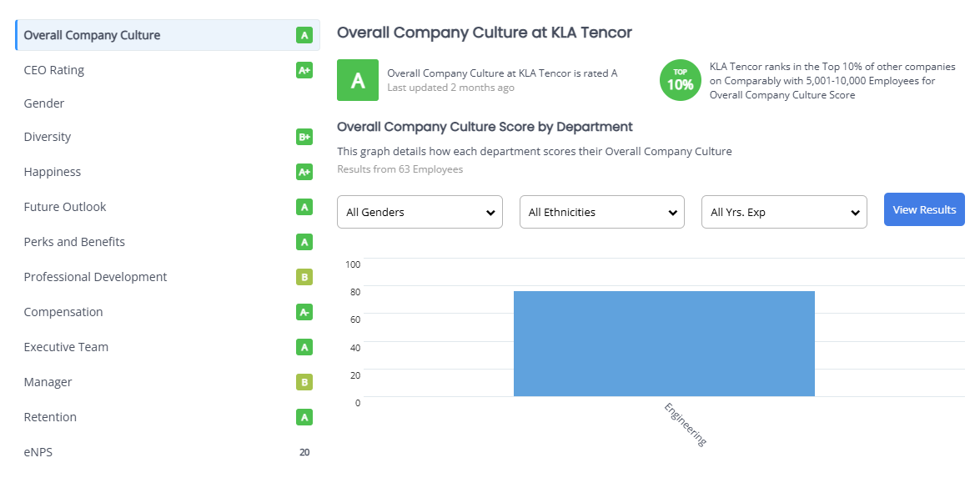Click the heading Overall Company Culture at KLA Tencor
Image resolution: width=980 pixels, height=493 pixels.
(x=485, y=33)
